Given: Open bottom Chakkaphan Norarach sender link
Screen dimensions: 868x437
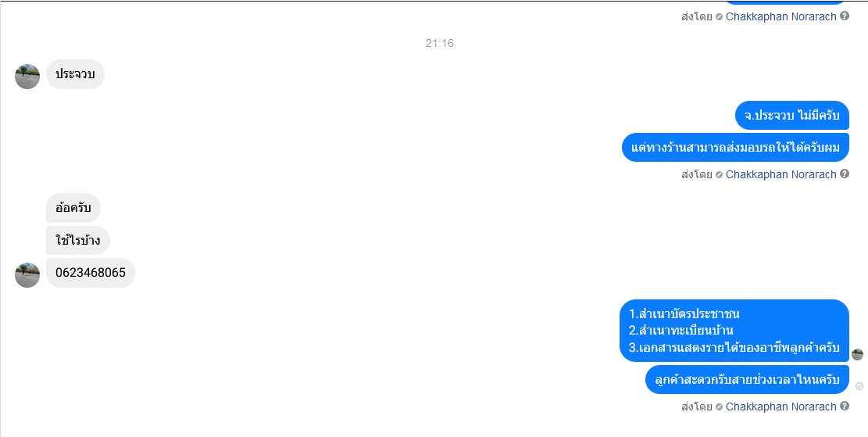Looking at the screenshot, I should [x=780, y=407].
